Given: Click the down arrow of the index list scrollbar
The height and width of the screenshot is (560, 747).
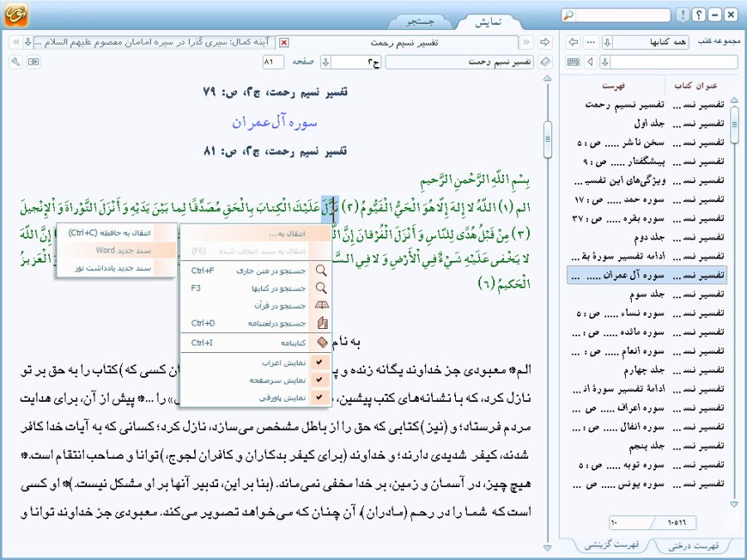Looking at the screenshot, I should tap(734, 504).
